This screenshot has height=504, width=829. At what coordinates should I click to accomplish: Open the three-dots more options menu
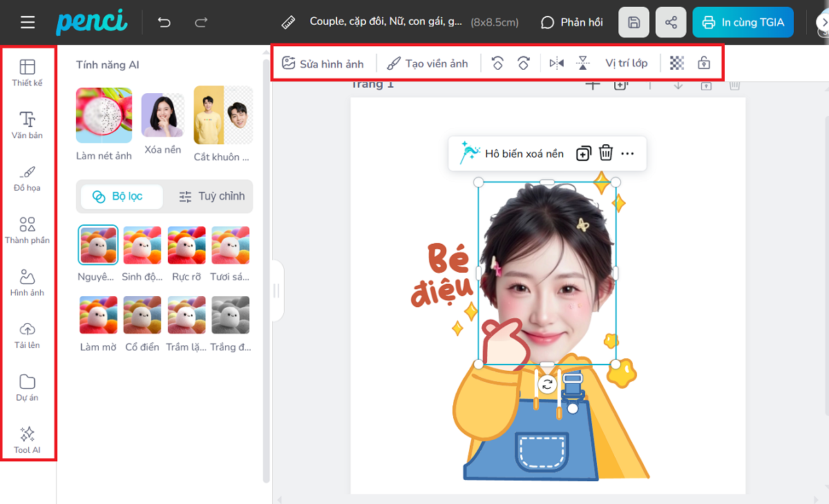[x=627, y=153]
